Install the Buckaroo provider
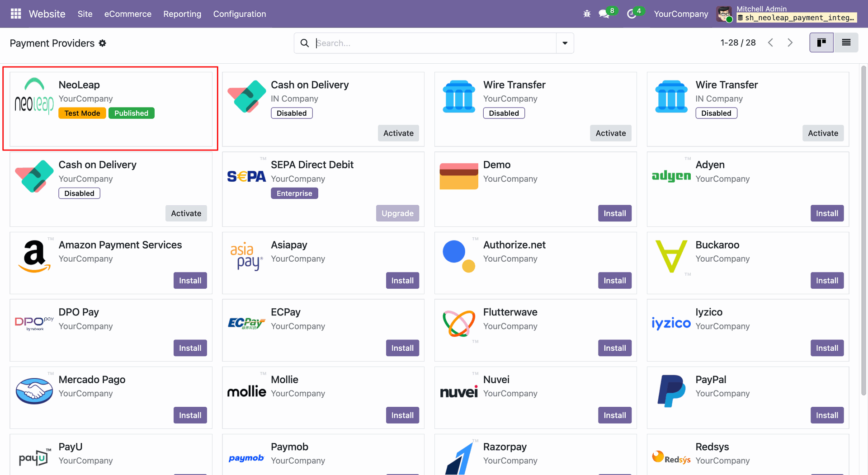The image size is (868, 475). click(x=827, y=281)
